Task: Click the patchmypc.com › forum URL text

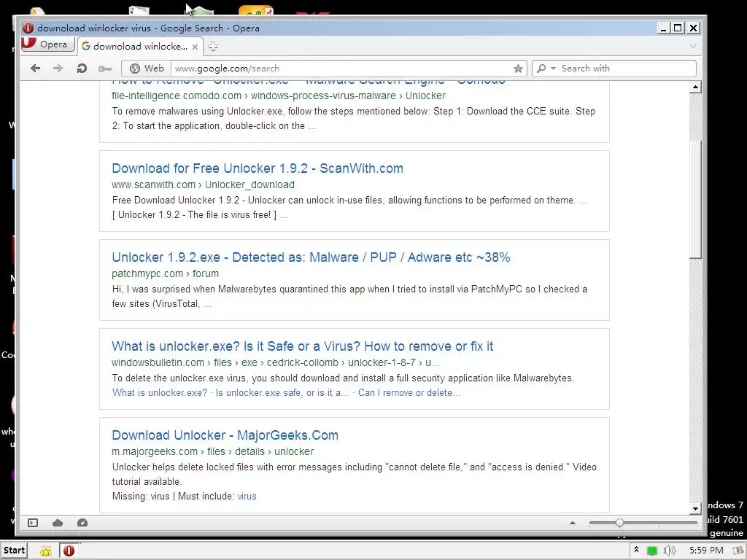Action: 166,274
